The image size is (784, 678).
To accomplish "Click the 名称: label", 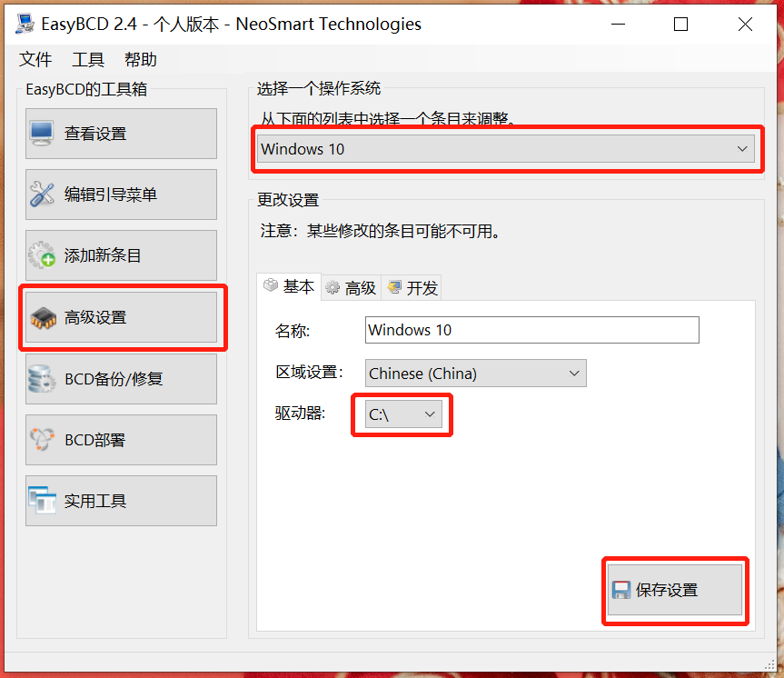I will click(x=293, y=331).
